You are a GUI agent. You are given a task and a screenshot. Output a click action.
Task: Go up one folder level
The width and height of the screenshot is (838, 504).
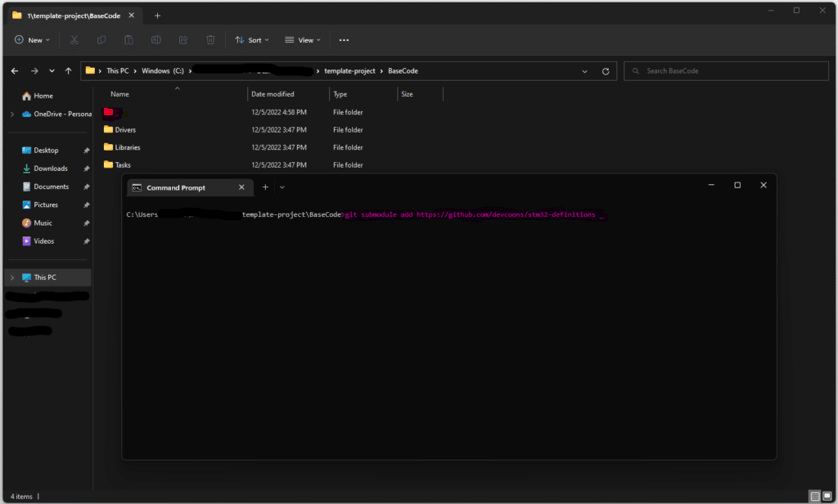tap(69, 71)
